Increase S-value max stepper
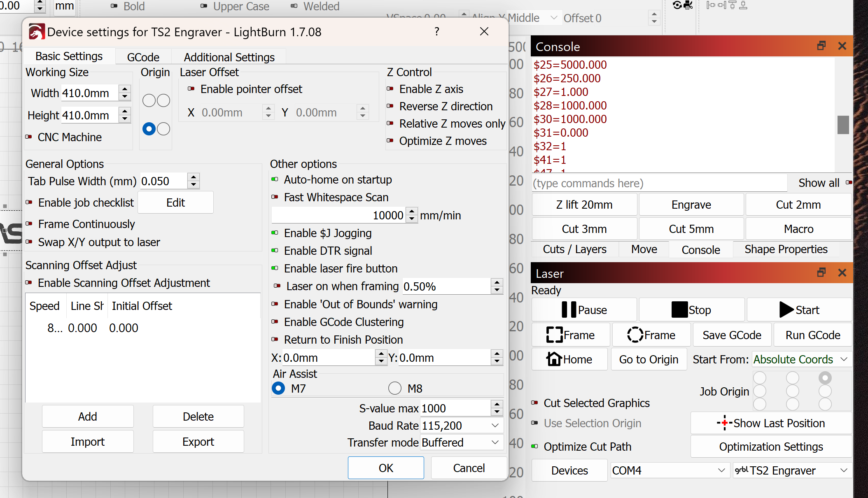868x498 pixels. pos(497,405)
